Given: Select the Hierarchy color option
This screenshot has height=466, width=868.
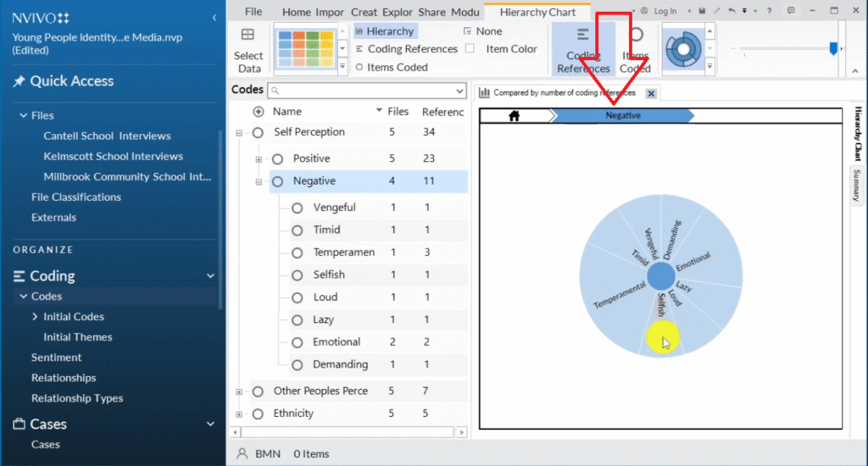Looking at the screenshot, I should pyautogui.click(x=359, y=31).
